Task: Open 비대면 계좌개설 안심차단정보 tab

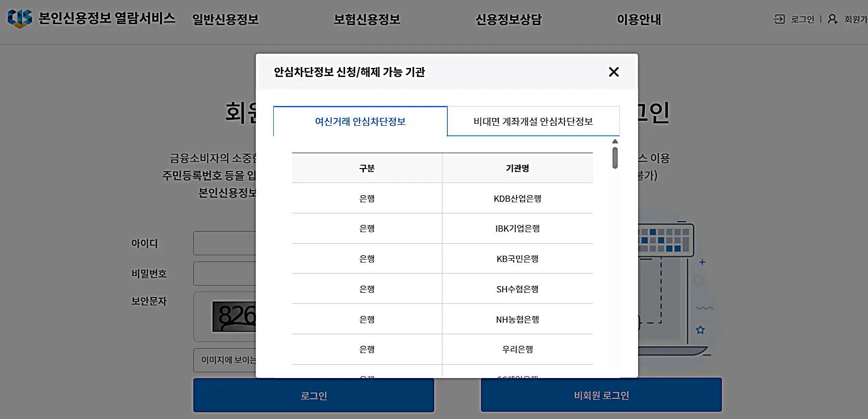Action: pyautogui.click(x=533, y=121)
